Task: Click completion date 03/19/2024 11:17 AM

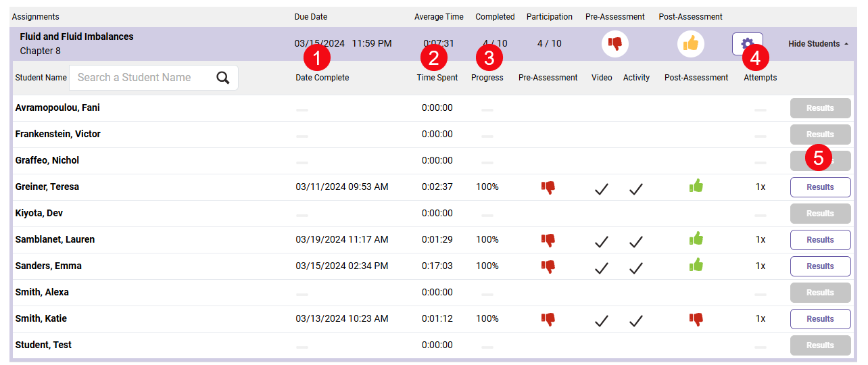Action: pyautogui.click(x=342, y=240)
